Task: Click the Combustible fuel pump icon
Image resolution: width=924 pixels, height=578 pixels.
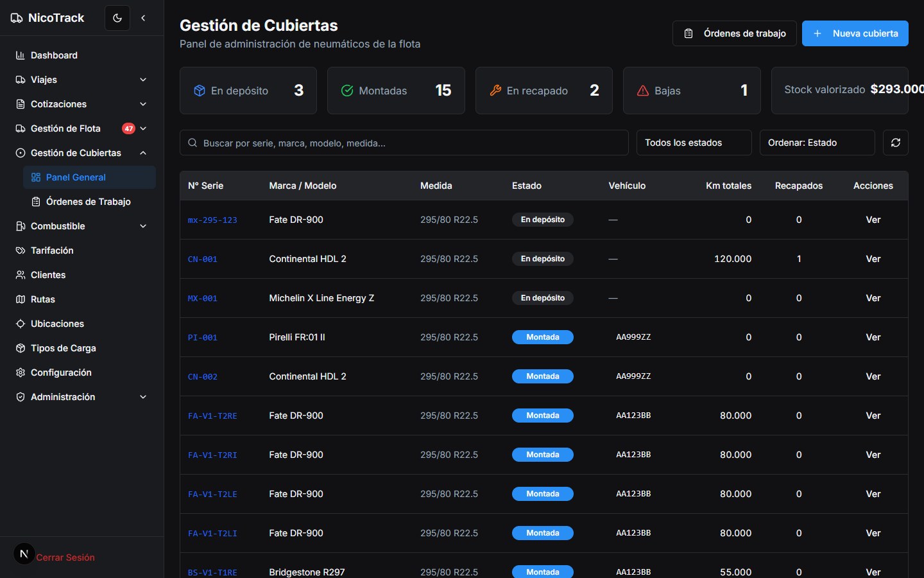Action: (x=21, y=226)
